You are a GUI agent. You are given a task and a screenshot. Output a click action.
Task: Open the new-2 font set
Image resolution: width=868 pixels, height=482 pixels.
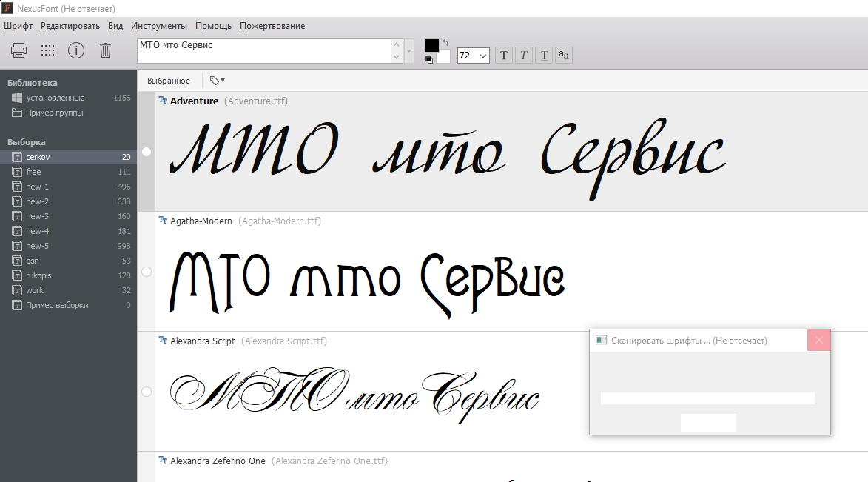68,201
